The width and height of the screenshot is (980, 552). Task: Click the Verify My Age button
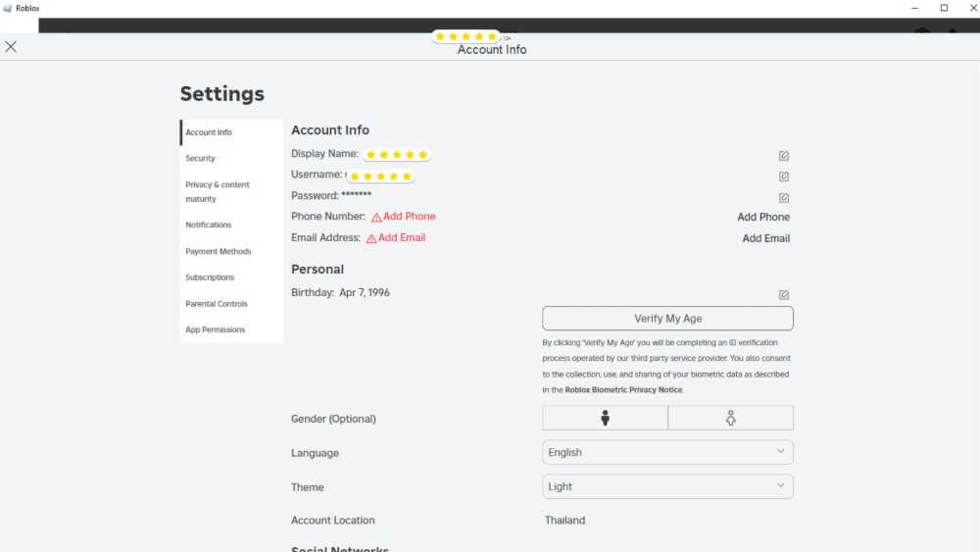tap(667, 319)
